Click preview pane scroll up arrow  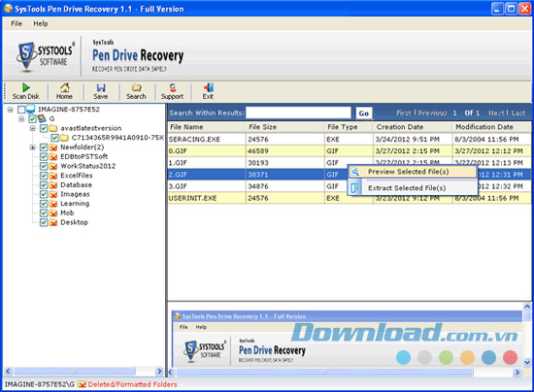(527, 307)
